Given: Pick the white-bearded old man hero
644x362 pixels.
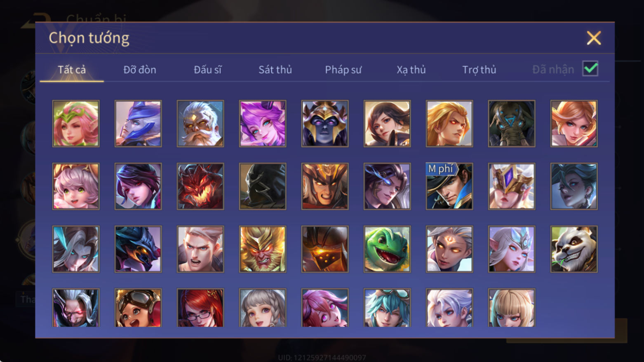Looking at the screenshot, I should click(200, 124).
